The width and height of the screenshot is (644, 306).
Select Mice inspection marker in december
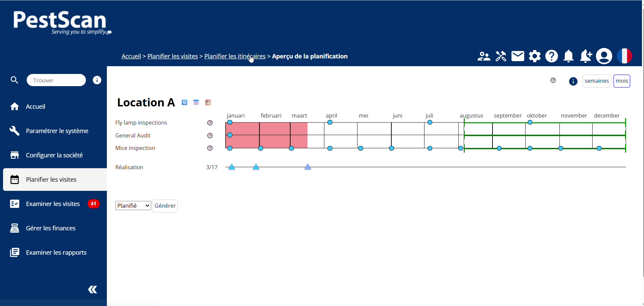point(599,148)
